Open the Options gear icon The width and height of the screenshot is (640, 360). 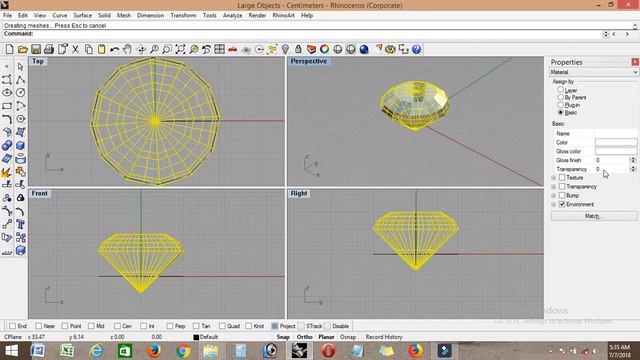[391, 49]
